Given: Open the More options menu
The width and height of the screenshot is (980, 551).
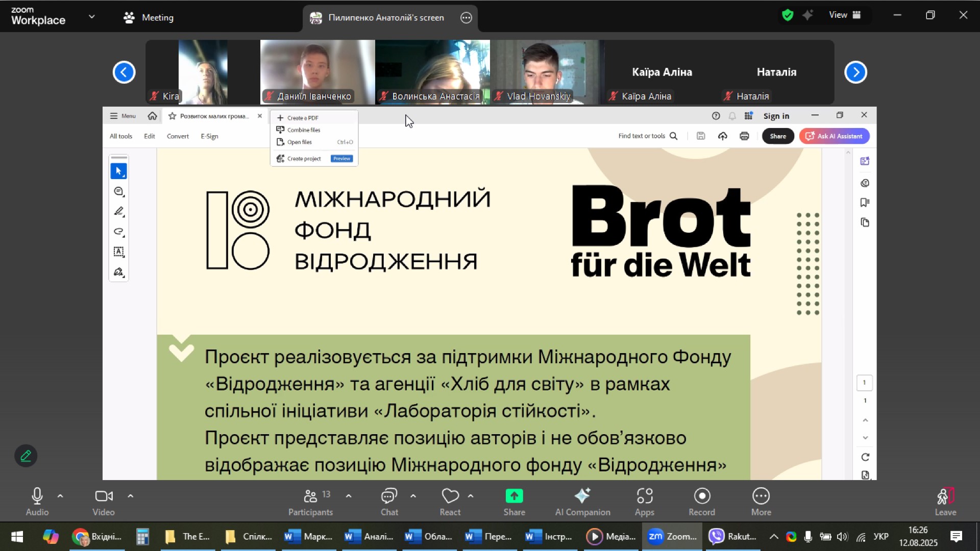Looking at the screenshot, I should [761, 502].
